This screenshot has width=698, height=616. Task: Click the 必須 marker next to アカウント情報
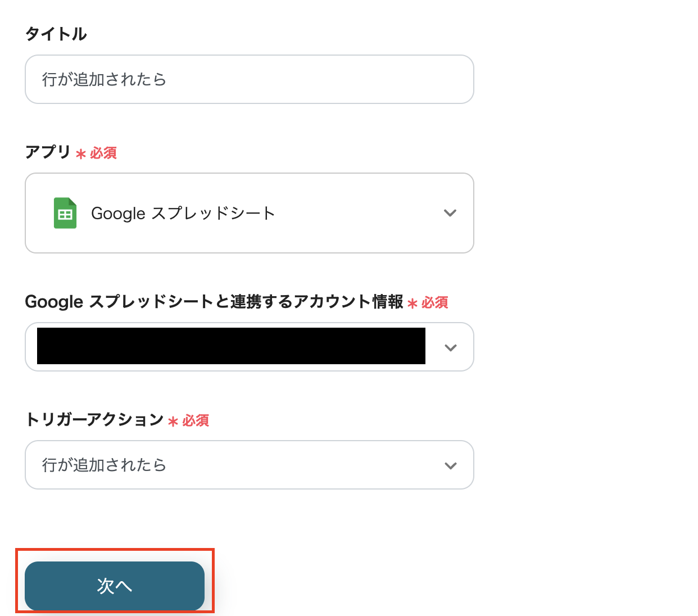(x=435, y=303)
